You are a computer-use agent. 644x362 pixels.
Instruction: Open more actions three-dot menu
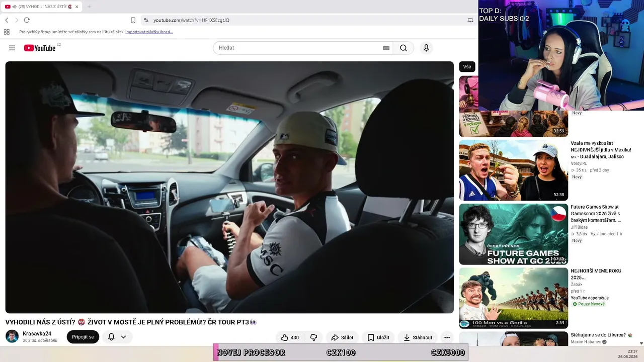click(x=447, y=337)
